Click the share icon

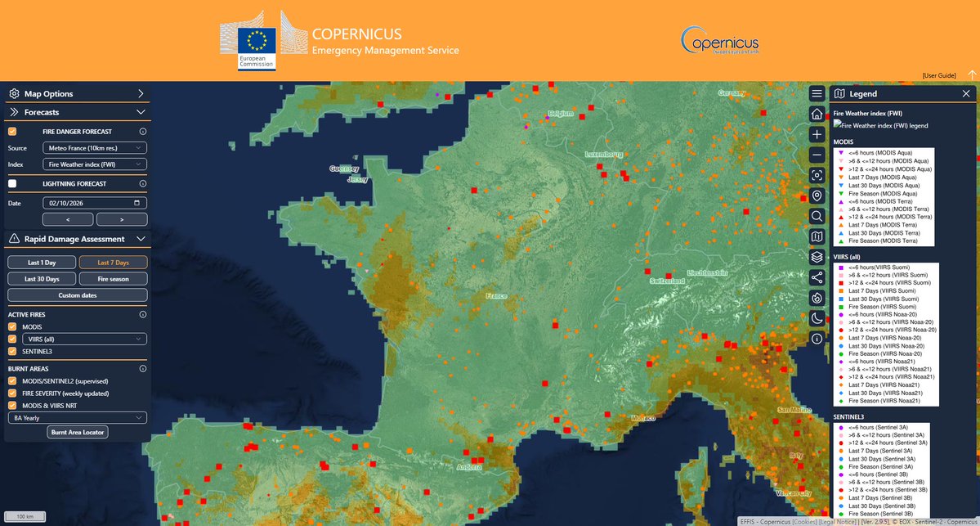point(817,277)
